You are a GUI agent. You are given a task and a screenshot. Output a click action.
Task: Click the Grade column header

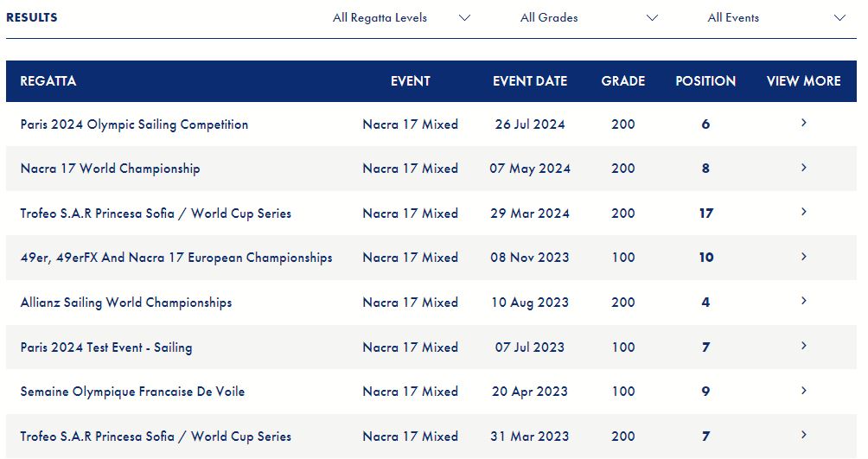click(x=623, y=81)
